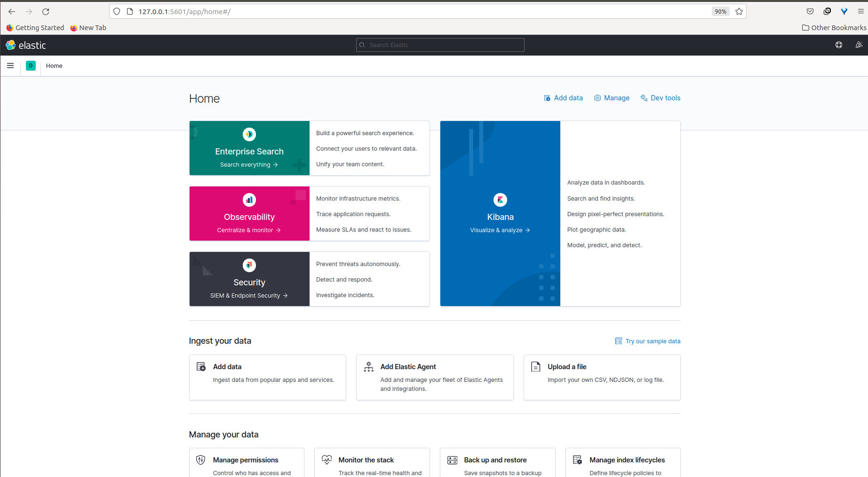The height and width of the screenshot is (477, 868).
Task: Click the Observability logo icon
Action: point(249,200)
